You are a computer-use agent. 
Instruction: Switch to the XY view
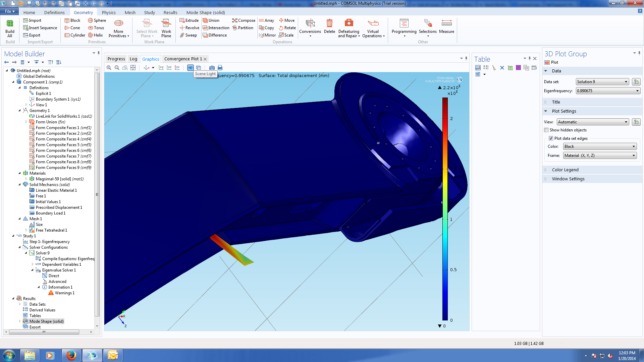pyautogui.click(x=161, y=68)
